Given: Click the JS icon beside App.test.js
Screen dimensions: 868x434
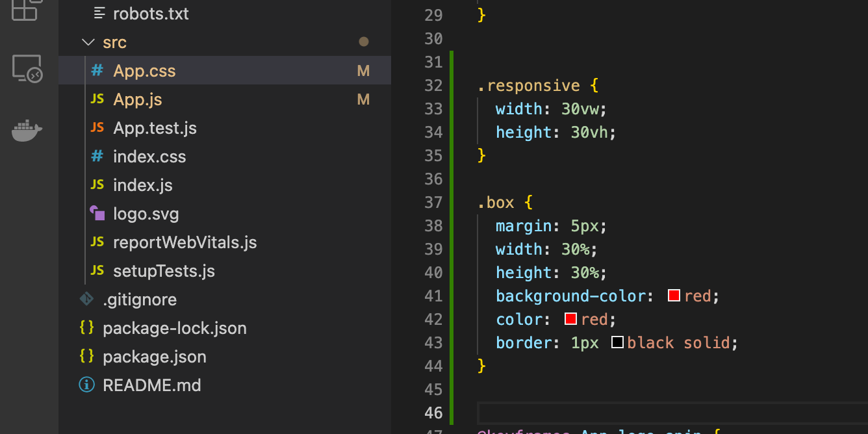Looking at the screenshot, I should (x=97, y=127).
